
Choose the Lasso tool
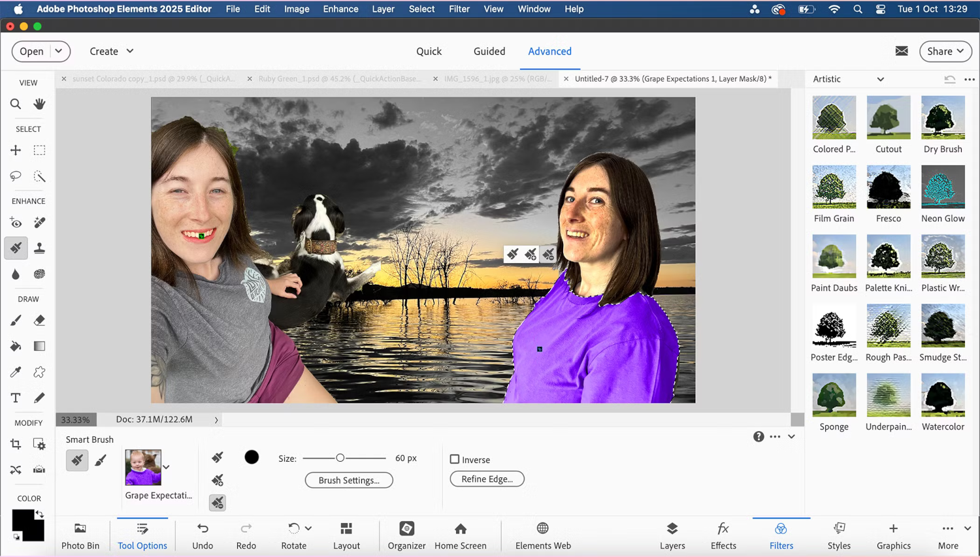(x=16, y=176)
